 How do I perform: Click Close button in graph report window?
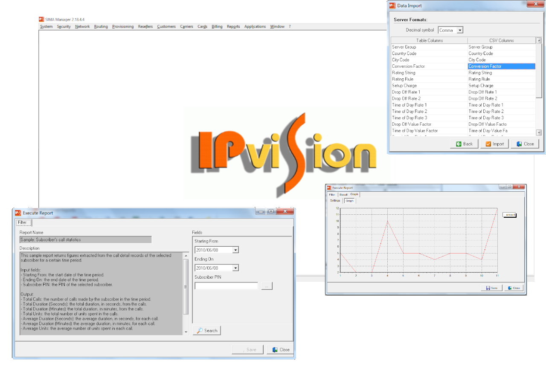tap(514, 288)
